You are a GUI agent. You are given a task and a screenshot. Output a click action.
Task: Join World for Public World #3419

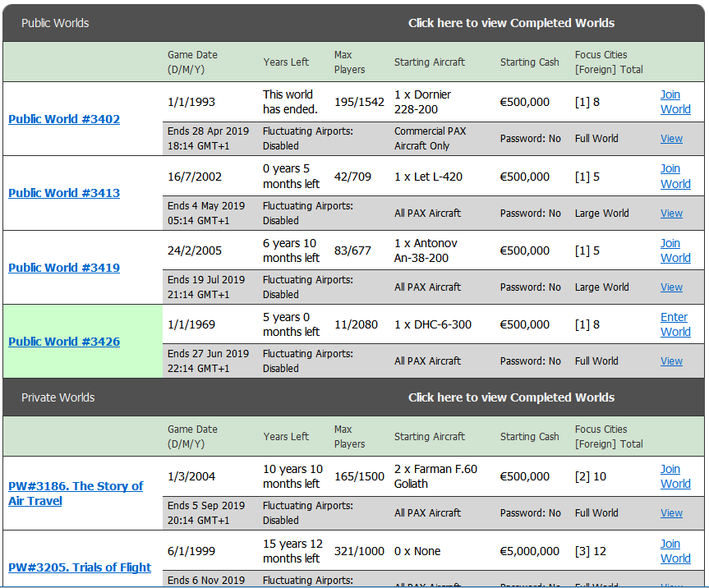[x=674, y=250]
